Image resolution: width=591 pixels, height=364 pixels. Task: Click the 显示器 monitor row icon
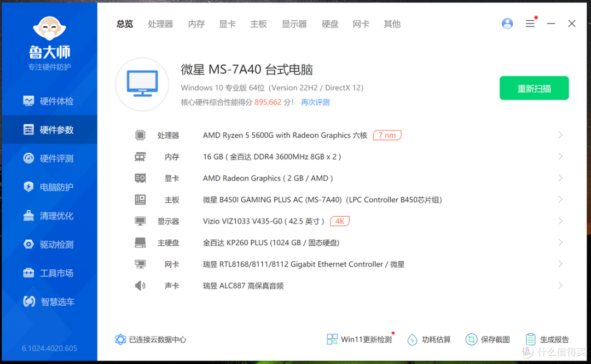point(140,221)
